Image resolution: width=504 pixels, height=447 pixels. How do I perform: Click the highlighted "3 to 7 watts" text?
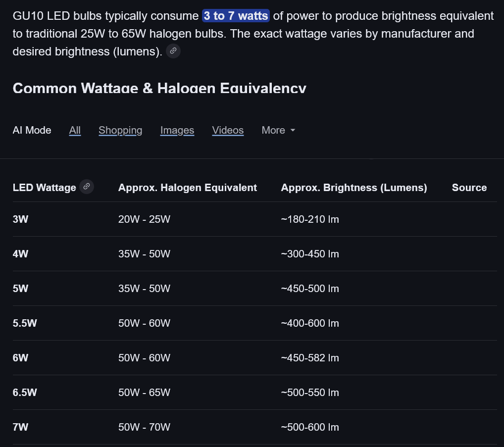click(236, 16)
